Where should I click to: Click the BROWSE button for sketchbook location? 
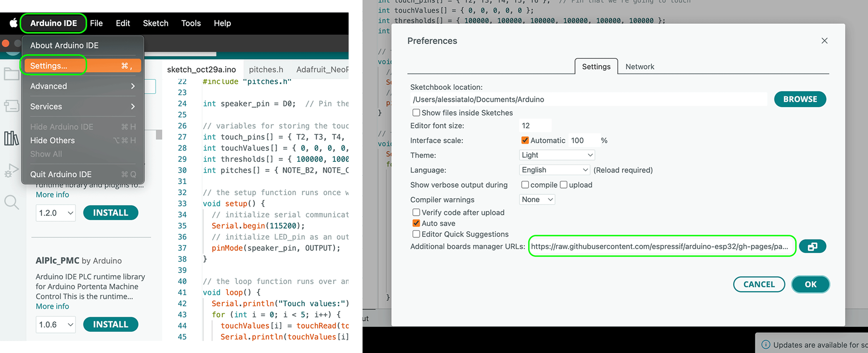(x=799, y=99)
